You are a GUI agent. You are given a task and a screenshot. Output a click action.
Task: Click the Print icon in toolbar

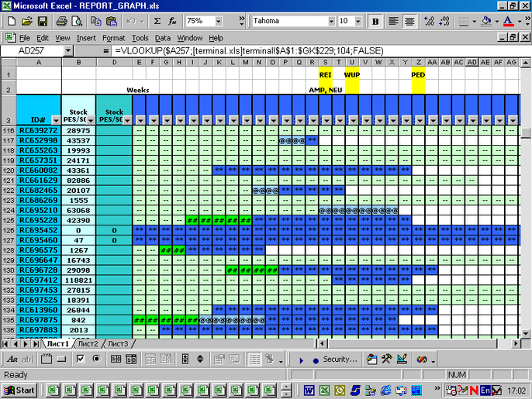click(x=62, y=22)
